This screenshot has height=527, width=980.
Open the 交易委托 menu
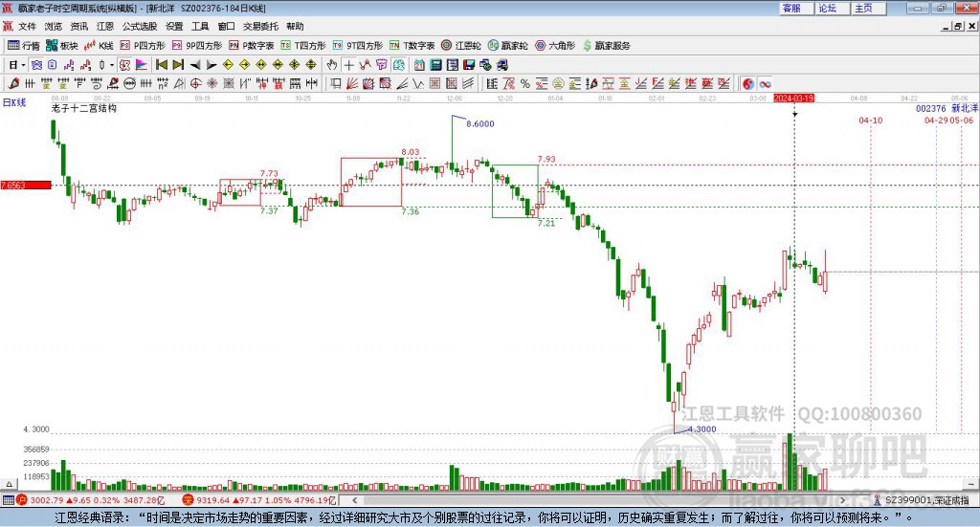point(260,26)
